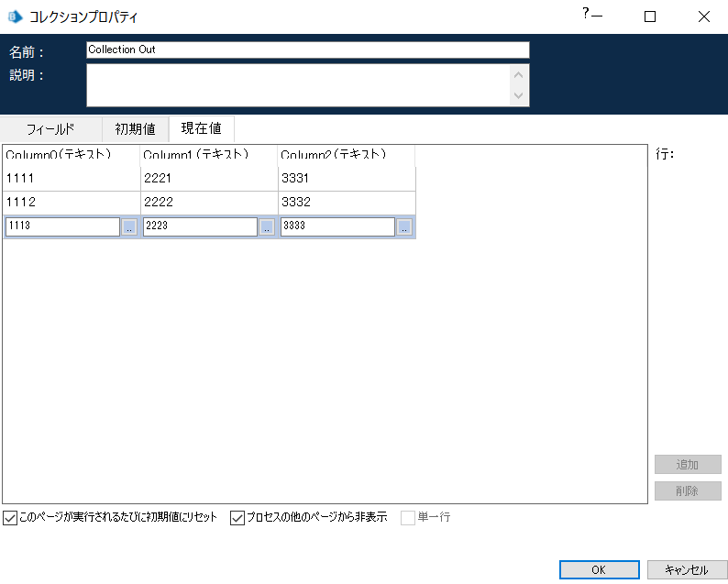This screenshot has height=584, width=728.
Task: Click the input field with value 3333
Action: pos(337,227)
